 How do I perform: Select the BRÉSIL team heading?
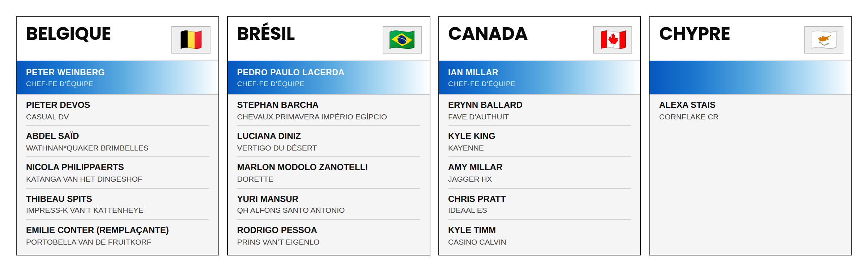pos(266,33)
